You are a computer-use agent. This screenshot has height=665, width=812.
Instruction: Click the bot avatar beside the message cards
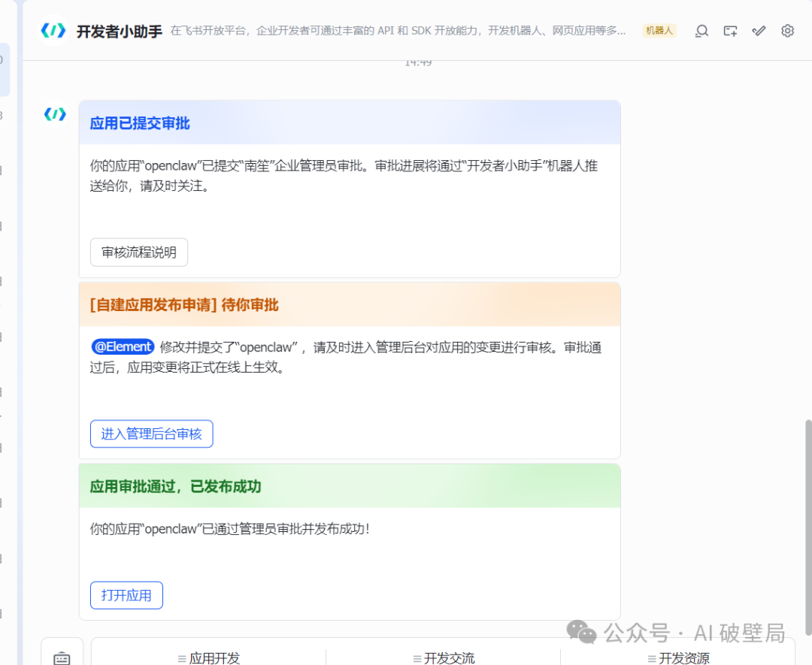click(55, 114)
